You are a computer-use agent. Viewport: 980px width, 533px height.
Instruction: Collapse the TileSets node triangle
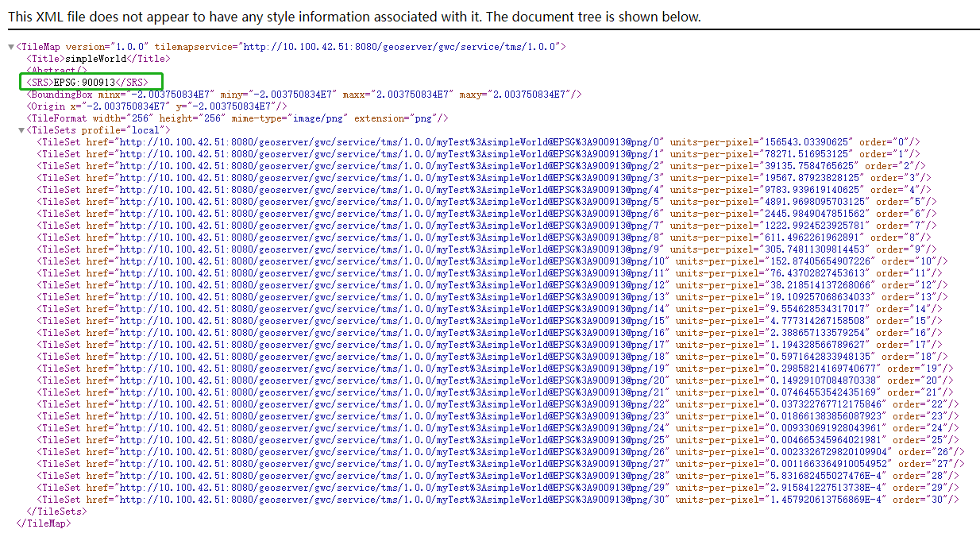tap(21, 130)
